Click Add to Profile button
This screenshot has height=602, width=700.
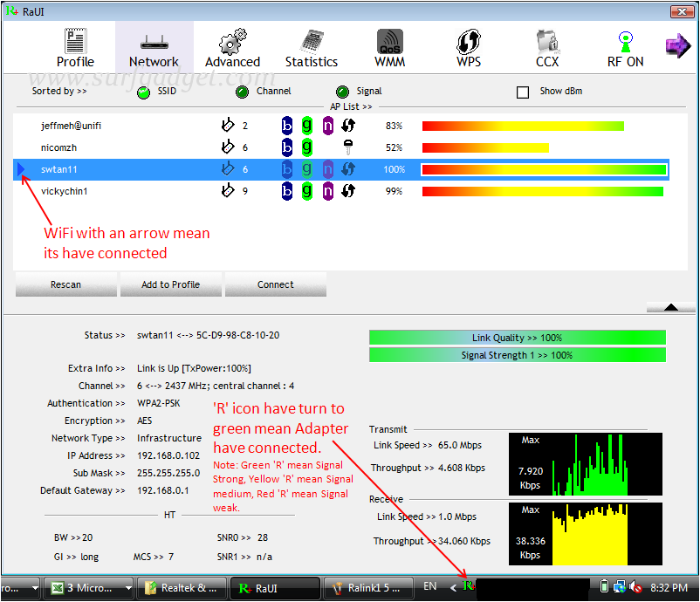tap(171, 284)
